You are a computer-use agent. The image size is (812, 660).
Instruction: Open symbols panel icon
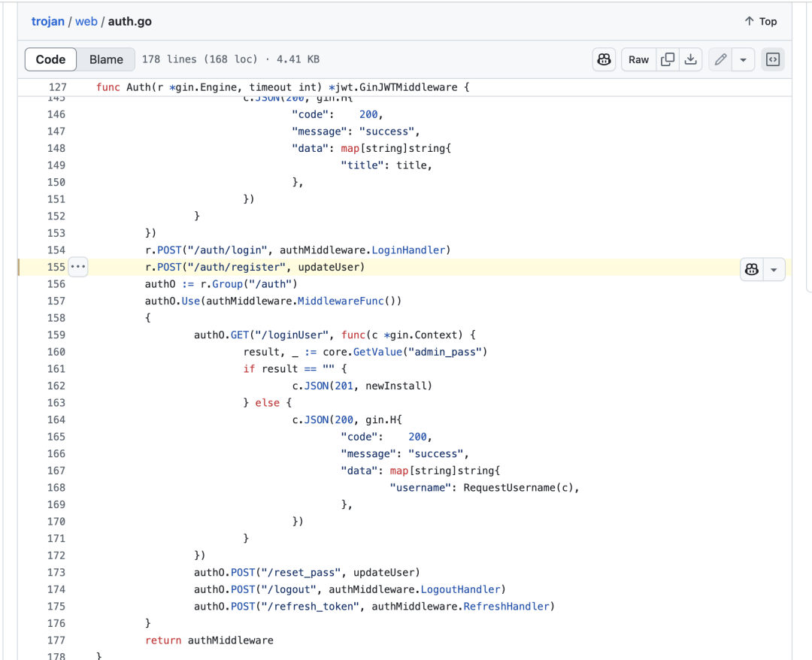773,59
